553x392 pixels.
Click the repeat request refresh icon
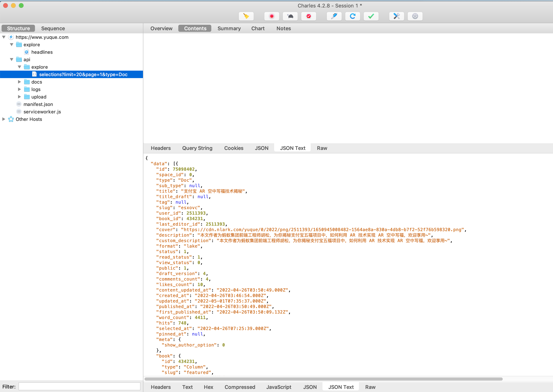pos(352,16)
